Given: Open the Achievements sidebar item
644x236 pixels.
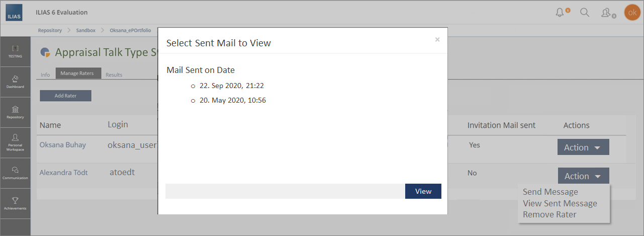Looking at the screenshot, I should pyautogui.click(x=15, y=203).
